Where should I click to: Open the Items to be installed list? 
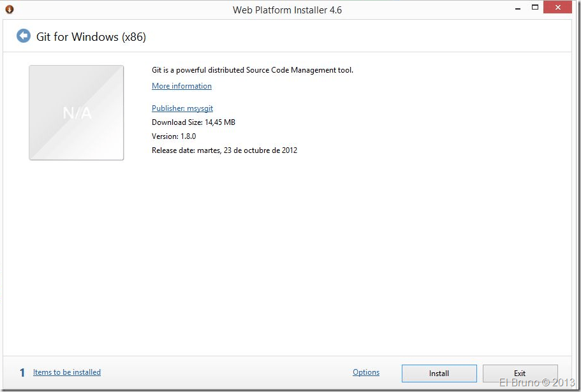coord(67,372)
